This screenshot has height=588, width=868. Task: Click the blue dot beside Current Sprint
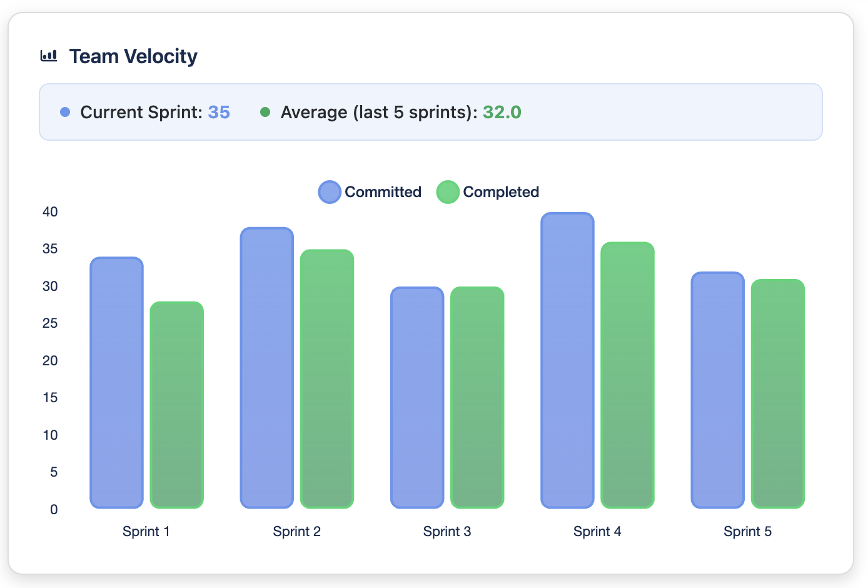(x=65, y=113)
